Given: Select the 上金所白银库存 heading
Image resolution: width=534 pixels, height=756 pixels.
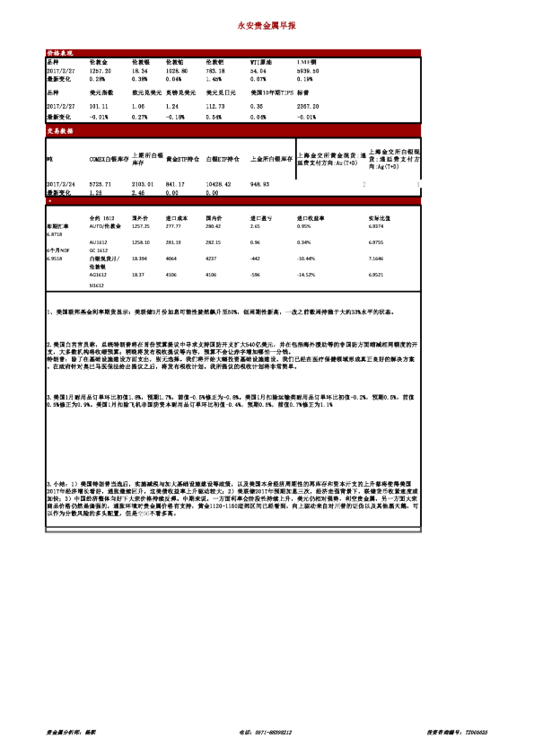Looking at the screenshot, I should point(271,159).
